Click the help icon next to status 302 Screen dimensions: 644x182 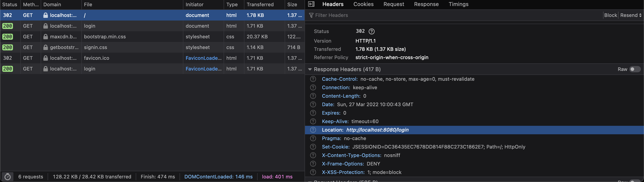pyautogui.click(x=371, y=31)
